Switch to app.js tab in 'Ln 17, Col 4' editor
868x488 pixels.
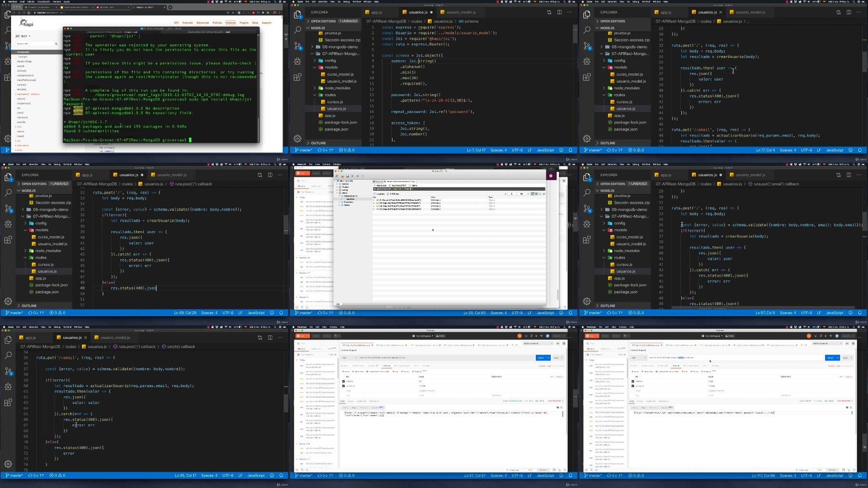pos(665,12)
